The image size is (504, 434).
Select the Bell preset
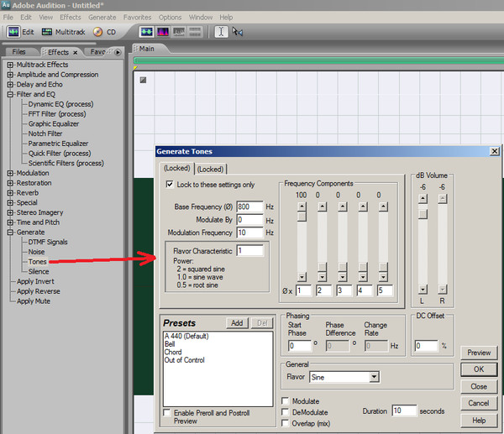tap(170, 344)
